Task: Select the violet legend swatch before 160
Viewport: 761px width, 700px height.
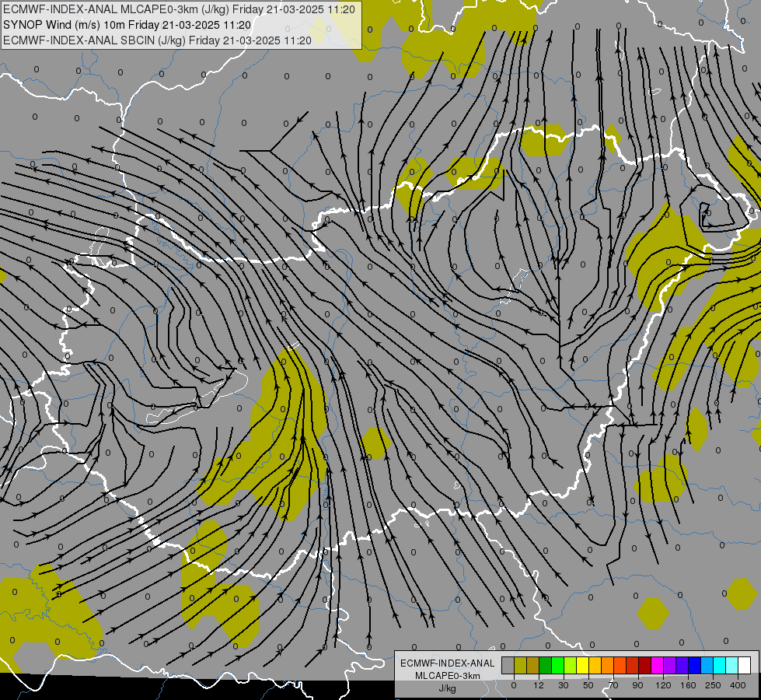Action: tap(682, 665)
